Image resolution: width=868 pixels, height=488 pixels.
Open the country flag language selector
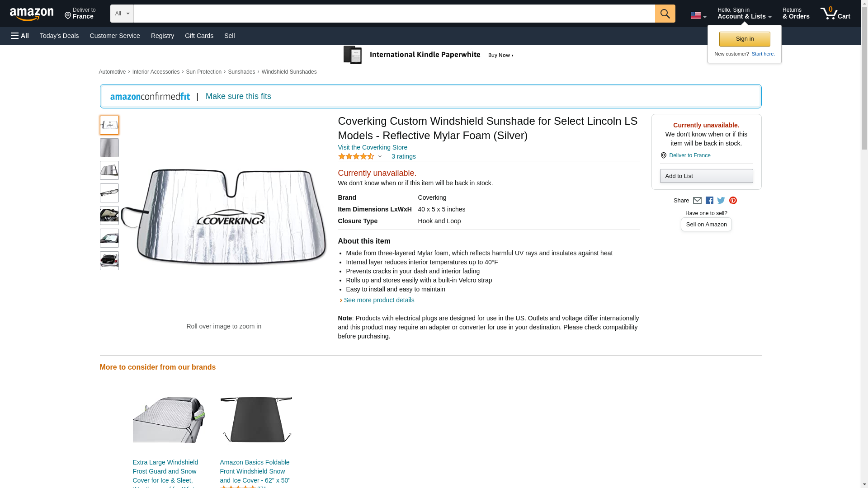698,15
